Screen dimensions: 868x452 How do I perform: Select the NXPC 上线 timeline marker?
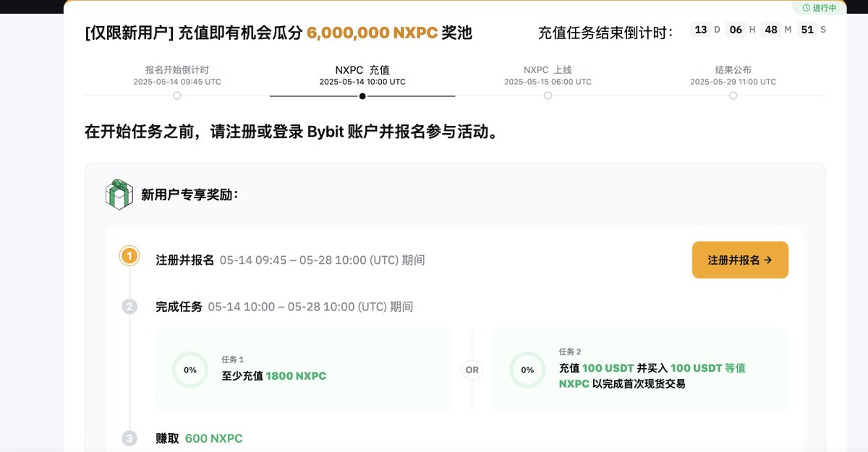click(548, 95)
